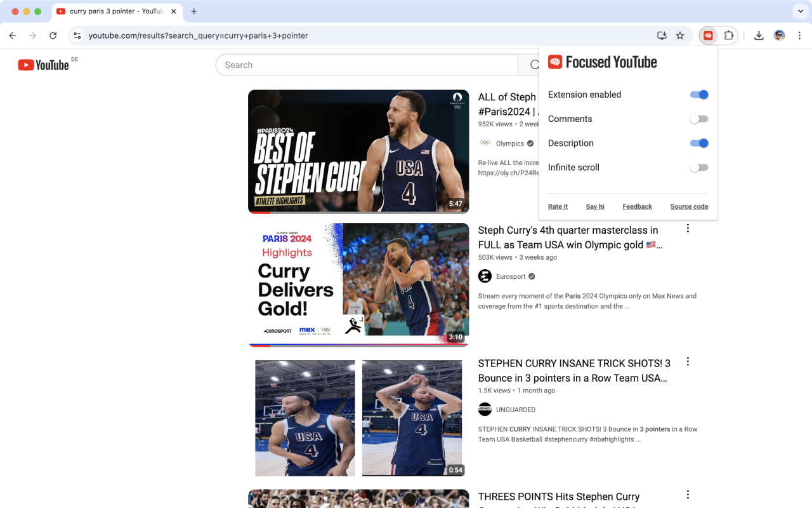This screenshot has height=508, width=812.
Task: Click Eurosport channel name
Action: (511, 276)
